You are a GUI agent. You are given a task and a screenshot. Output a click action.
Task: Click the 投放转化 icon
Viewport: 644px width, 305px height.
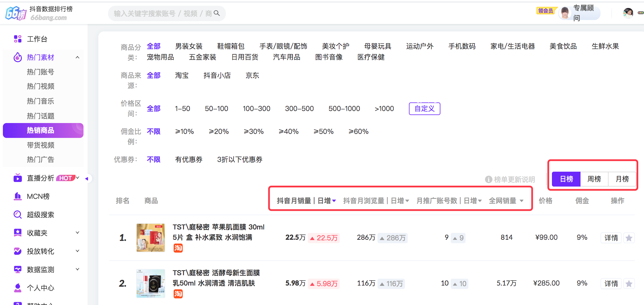pos(18,251)
